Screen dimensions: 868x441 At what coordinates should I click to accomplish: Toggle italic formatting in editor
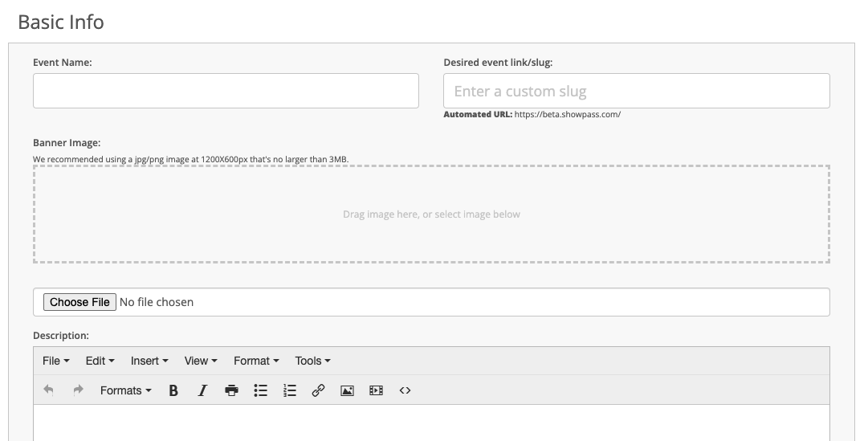coord(202,390)
